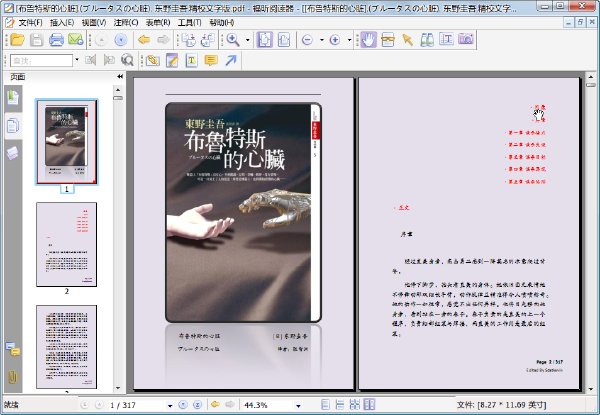Open the attachments paperclip panel in the left sidebar
Image resolution: width=600 pixels, height=415 pixels.
click(x=13, y=376)
